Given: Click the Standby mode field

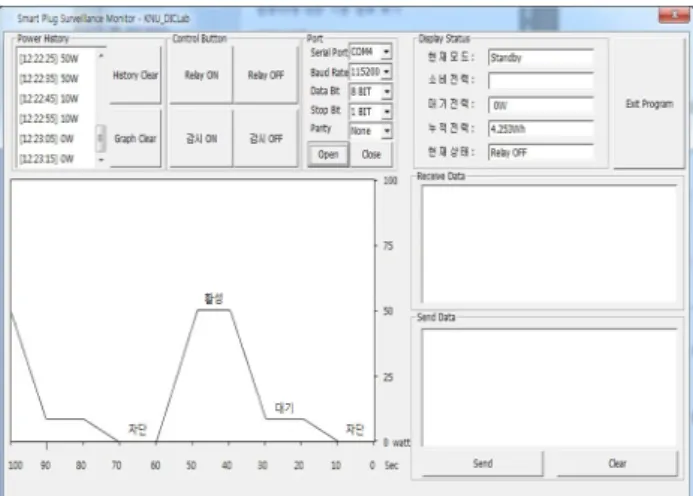Looking at the screenshot, I should coord(541,57).
